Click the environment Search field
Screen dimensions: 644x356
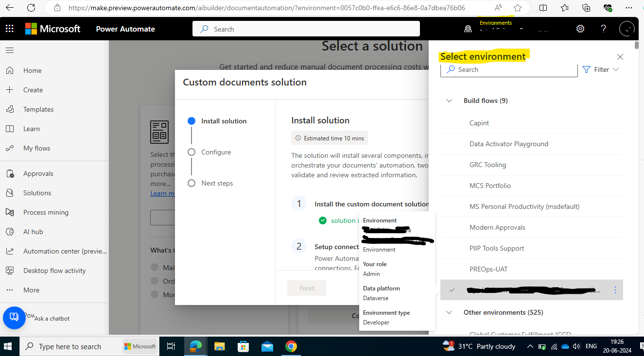pyautogui.click(x=509, y=69)
